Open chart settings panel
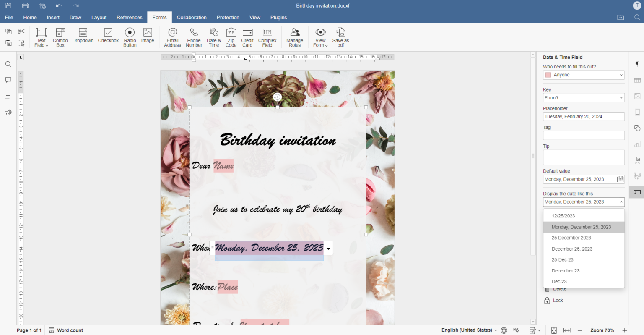 tap(637, 144)
